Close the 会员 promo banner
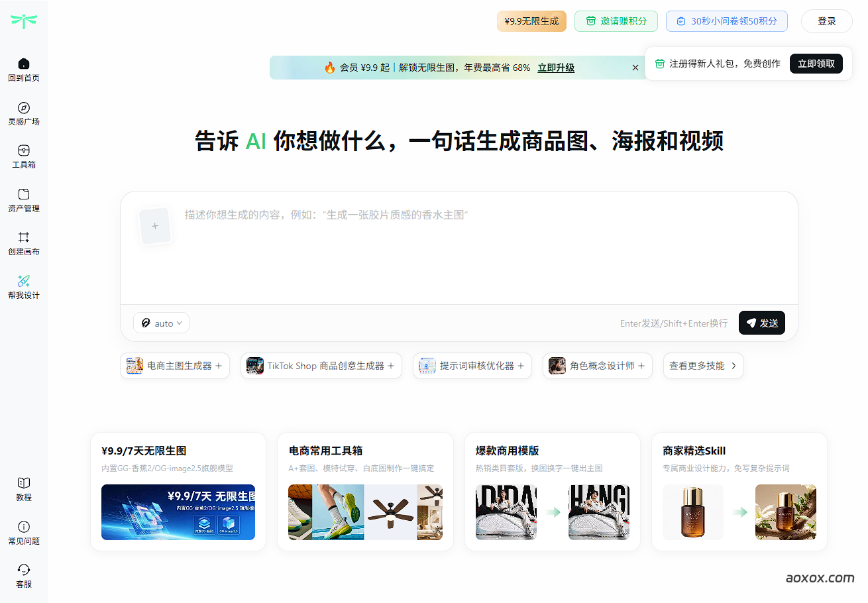This screenshot has width=868, height=603. (x=635, y=68)
